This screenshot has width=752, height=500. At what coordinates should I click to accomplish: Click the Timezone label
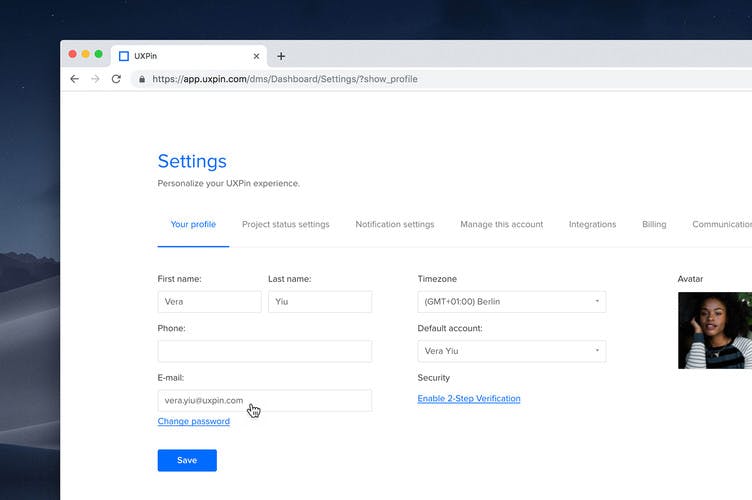[x=437, y=279]
